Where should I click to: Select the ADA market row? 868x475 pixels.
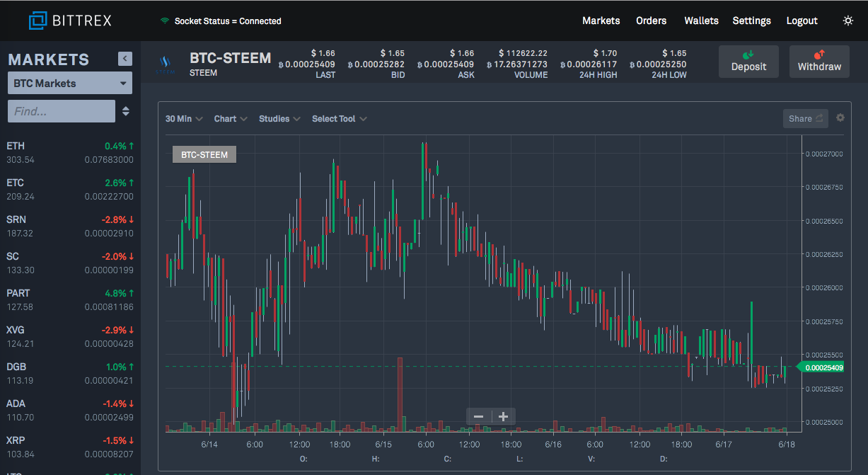70,410
